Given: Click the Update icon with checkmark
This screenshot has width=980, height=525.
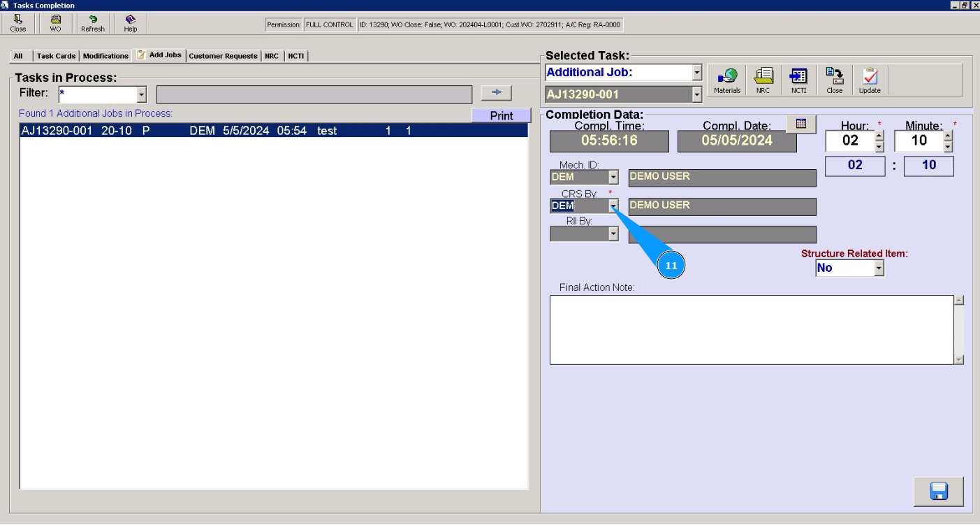Looking at the screenshot, I should point(870,80).
